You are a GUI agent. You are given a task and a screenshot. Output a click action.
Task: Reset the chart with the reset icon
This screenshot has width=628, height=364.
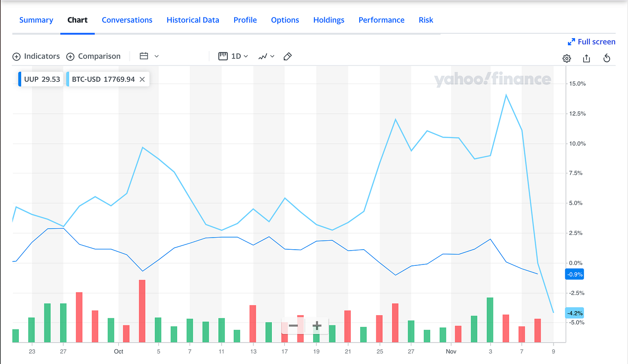click(x=607, y=58)
